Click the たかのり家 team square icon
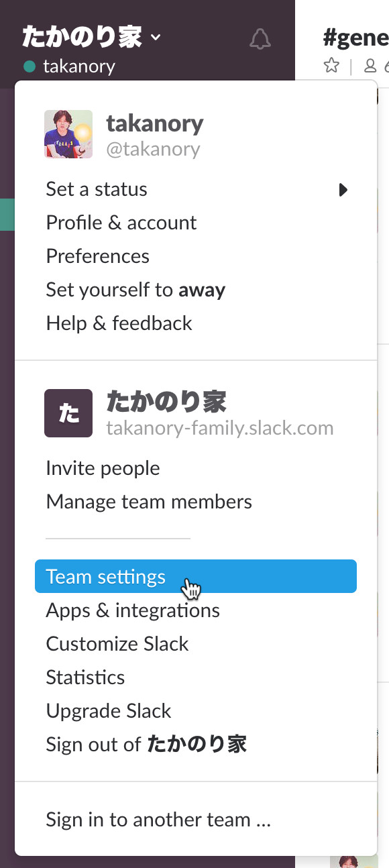Viewport: 389px width, 868px height. coord(68,413)
